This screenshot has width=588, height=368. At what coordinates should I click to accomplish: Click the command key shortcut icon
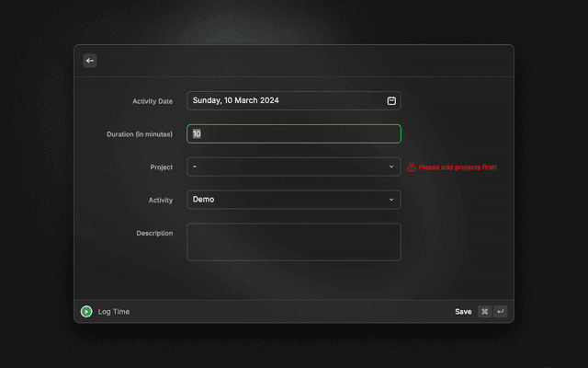pyautogui.click(x=484, y=312)
